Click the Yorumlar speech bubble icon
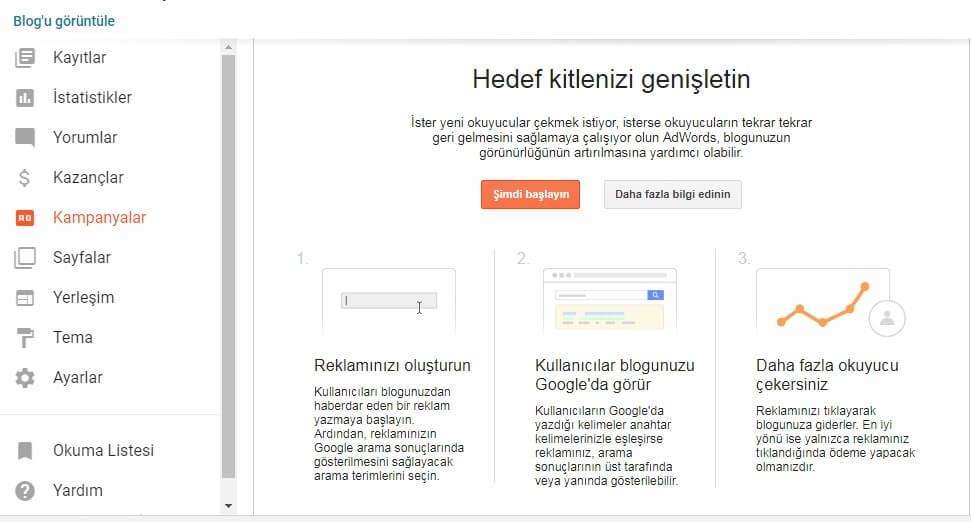The height and width of the screenshot is (522, 971). pos(25,137)
